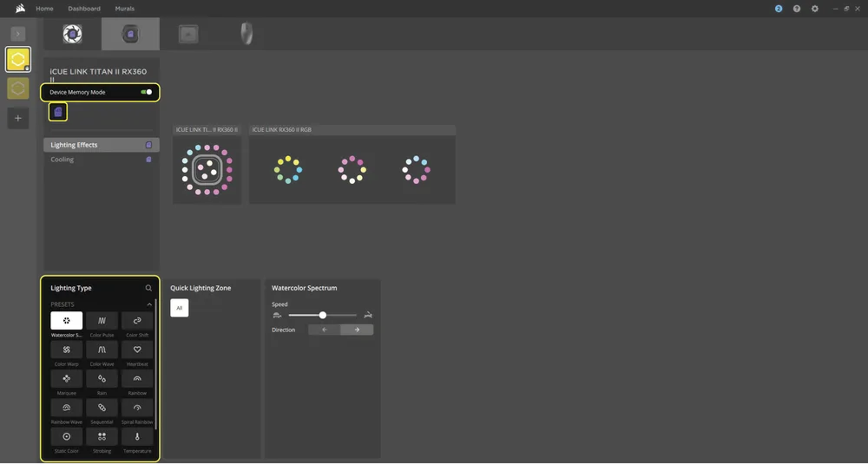Open the Dashboard menu
Screen dimensions: 868x464
point(84,9)
